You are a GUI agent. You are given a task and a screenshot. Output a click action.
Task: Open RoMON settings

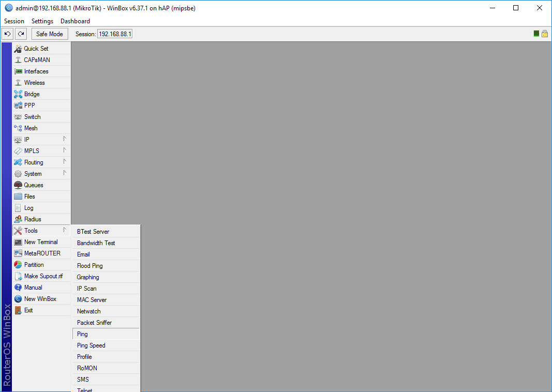coord(106,368)
